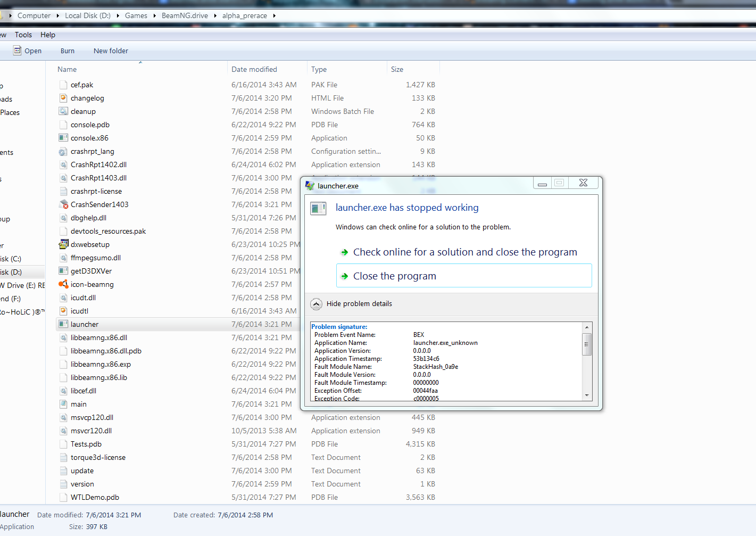Expand the arrow after Games in breadcrumb
756x536 pixels.
[x=155, y=15]
